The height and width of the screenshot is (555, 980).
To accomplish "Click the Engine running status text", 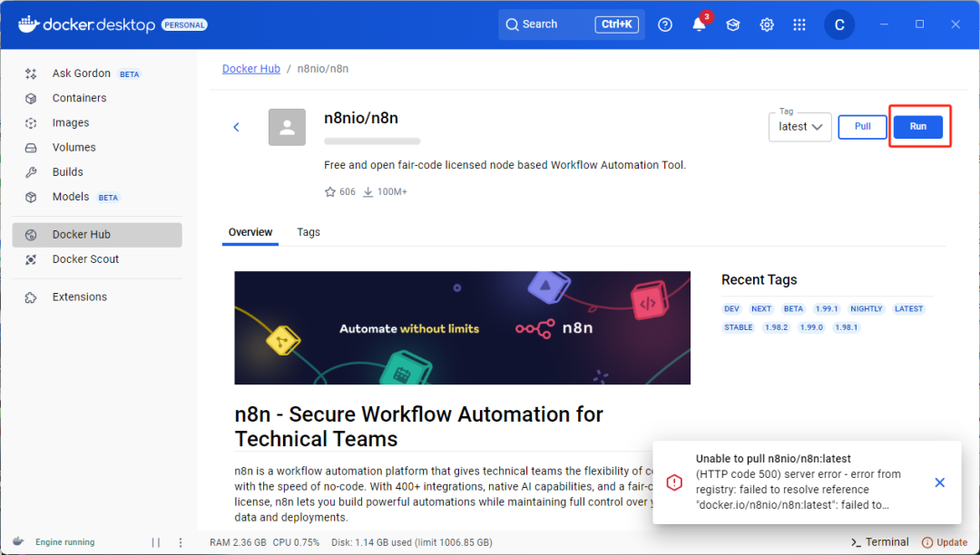I will click(65, 542).
